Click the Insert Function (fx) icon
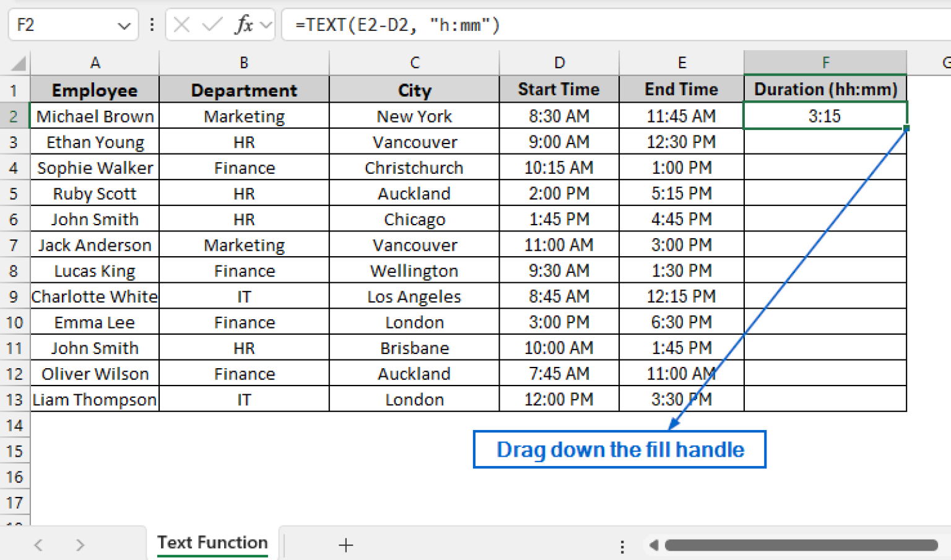Screen dimensions: 951x560 point(245,25)
